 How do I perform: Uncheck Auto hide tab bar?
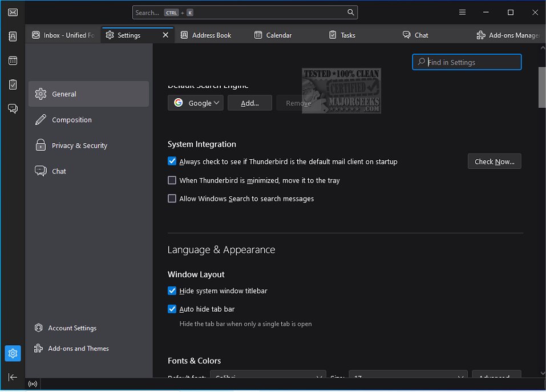point(172,309)
